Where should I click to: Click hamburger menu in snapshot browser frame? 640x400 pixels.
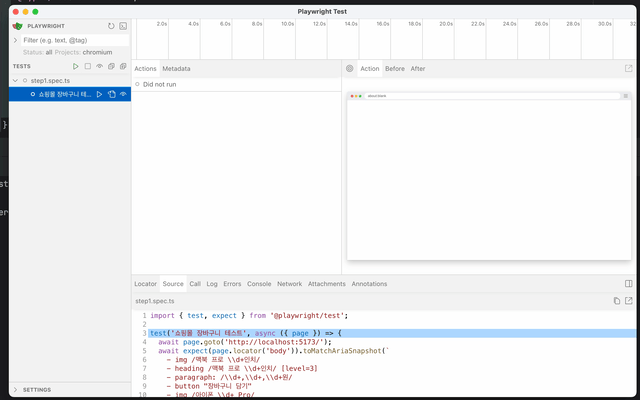[x=625, y=96]
